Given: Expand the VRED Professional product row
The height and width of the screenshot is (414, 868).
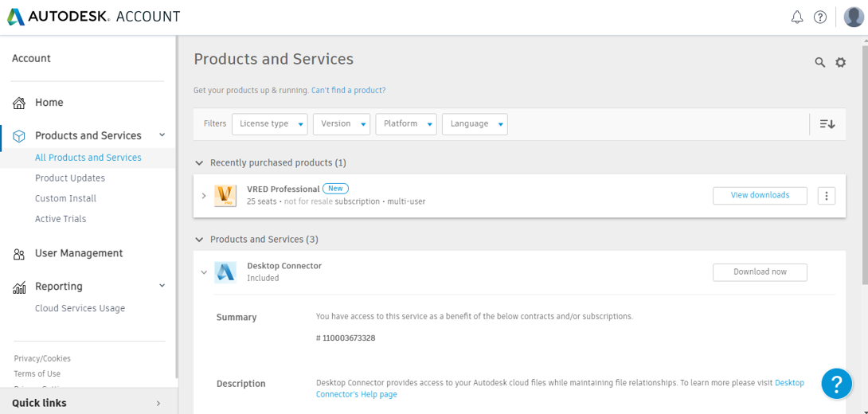Looking at the screenshot, I should (204, 196).
